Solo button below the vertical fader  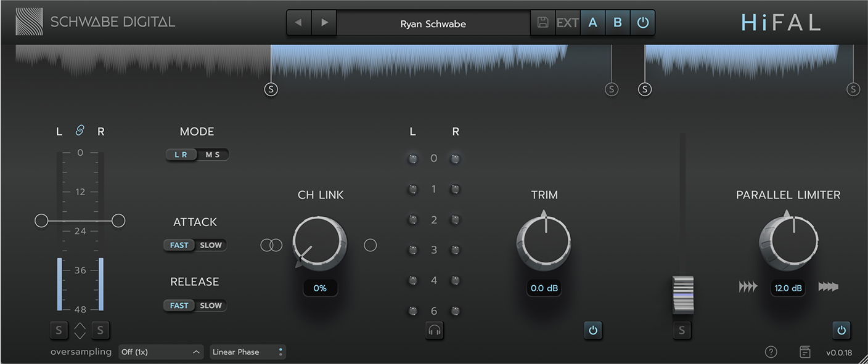tap(682, 331)
